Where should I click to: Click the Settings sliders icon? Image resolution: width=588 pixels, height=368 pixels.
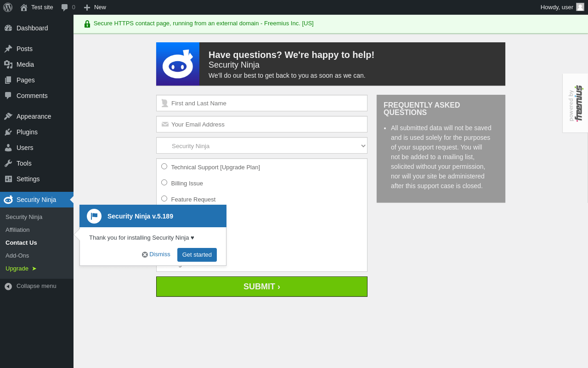pos(8,179)
